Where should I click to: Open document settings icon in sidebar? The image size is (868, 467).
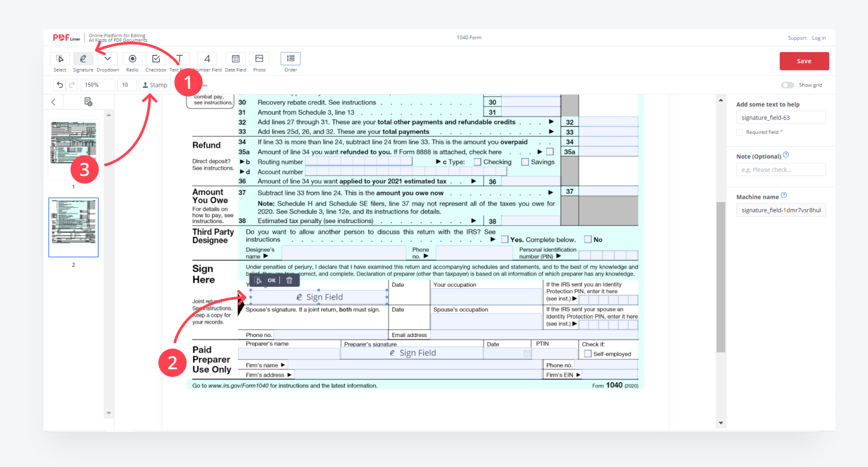[x=88, y=102]
